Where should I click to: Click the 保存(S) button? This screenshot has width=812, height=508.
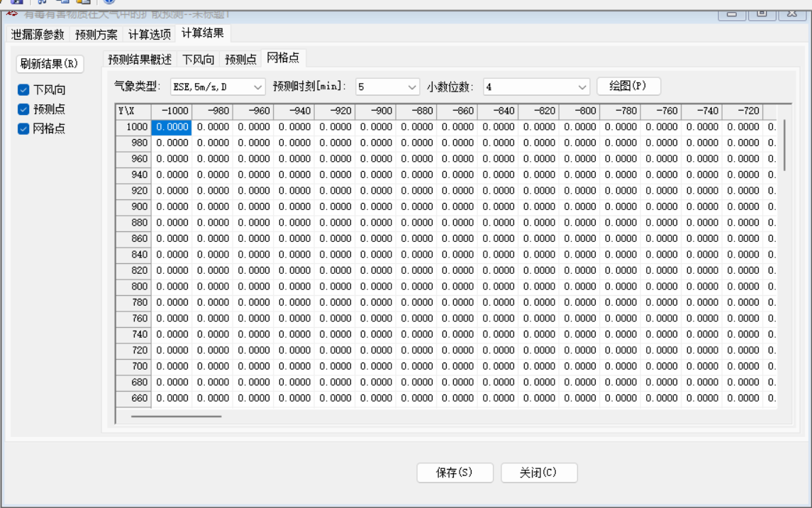pyautogui.click(x=455, y=473)
